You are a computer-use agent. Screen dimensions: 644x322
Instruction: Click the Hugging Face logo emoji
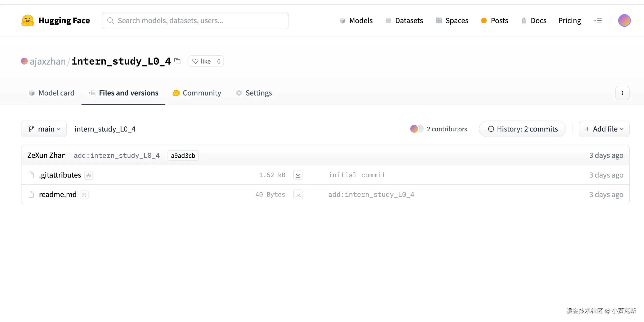[x=28, y=20]
